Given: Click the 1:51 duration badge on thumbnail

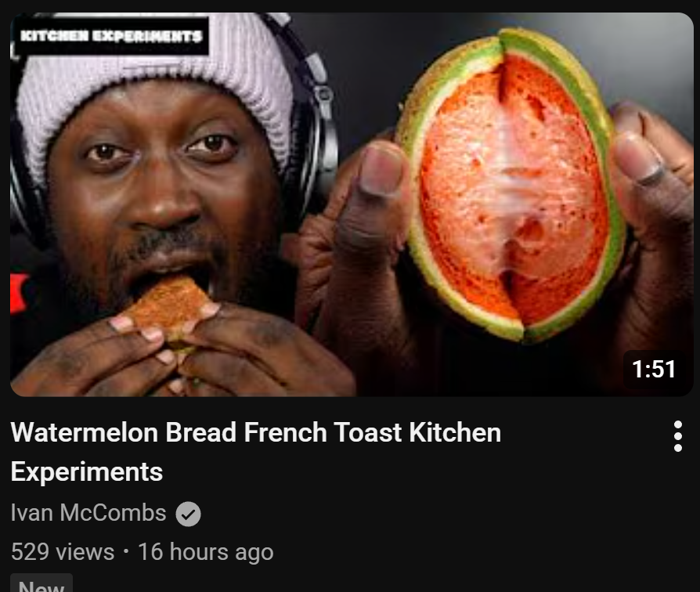Looking at the screenshot, I should 654,370.
